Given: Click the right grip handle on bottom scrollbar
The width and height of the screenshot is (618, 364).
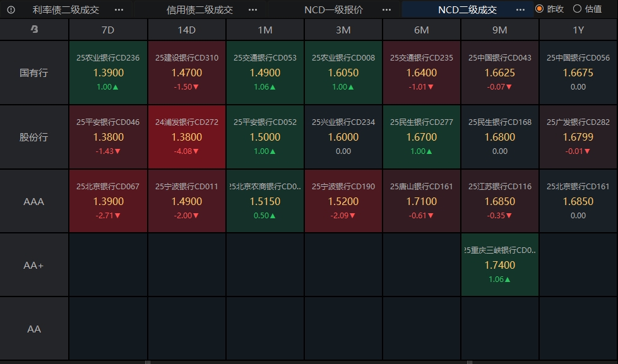Looking at the screenshot, I should 470,362.
